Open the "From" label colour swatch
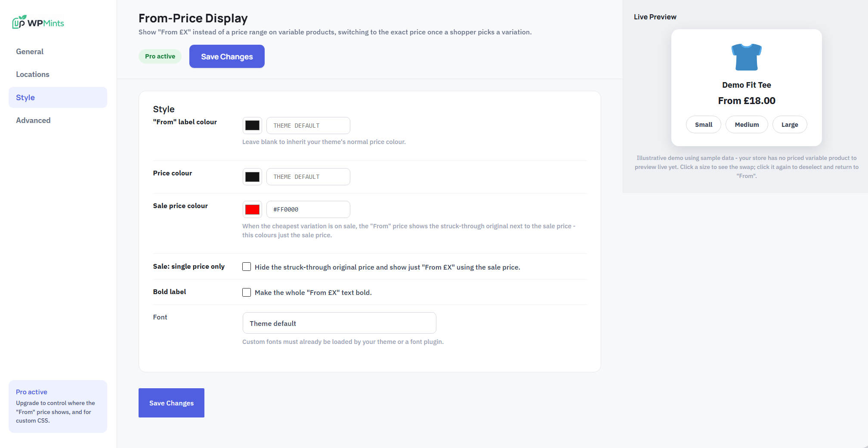Image resolution: width=868 pixels, height=448 pixels. click(x=252, y=126)
